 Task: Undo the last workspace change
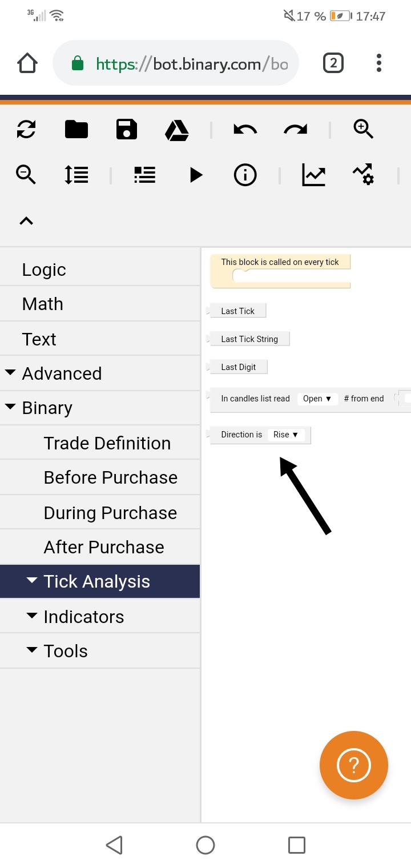[x=244, y=130]
